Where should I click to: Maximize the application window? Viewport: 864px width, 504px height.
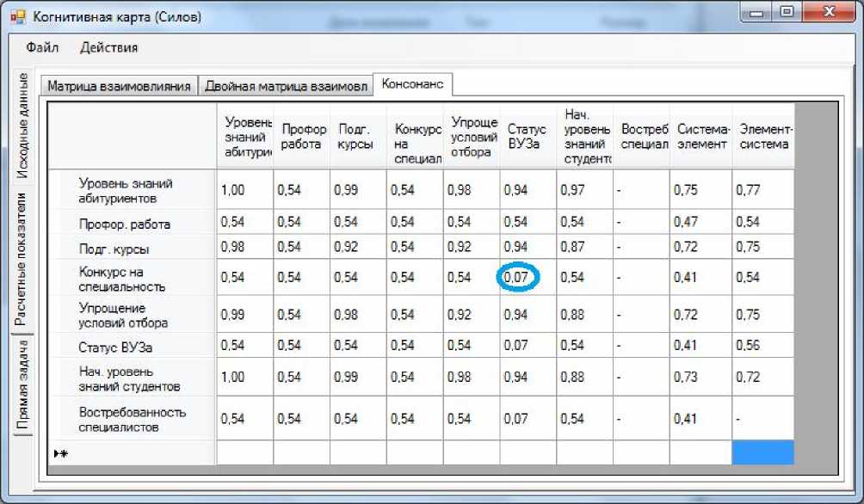pos(785,12)
